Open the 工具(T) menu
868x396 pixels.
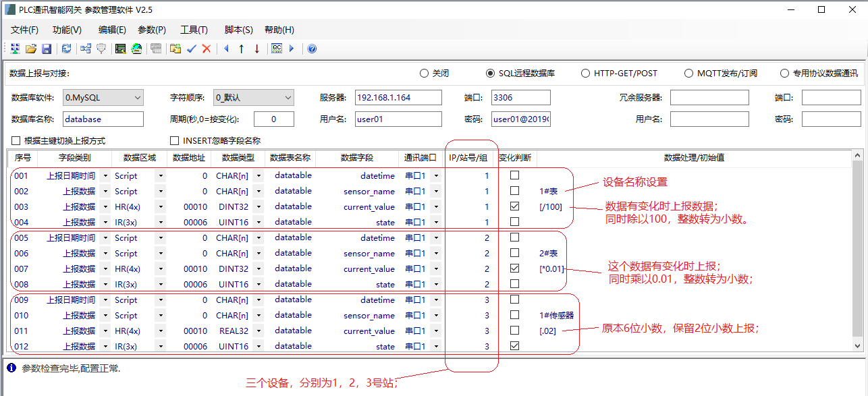pos(194,30)
